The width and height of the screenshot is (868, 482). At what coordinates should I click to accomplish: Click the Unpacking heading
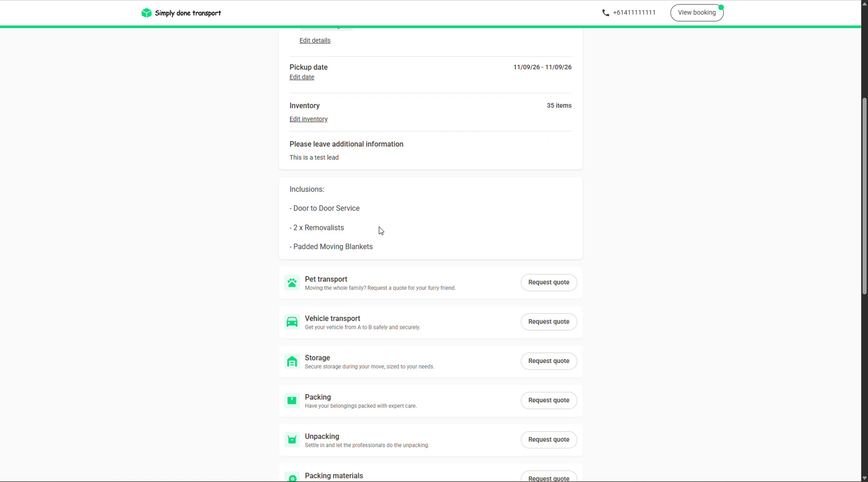322,437
